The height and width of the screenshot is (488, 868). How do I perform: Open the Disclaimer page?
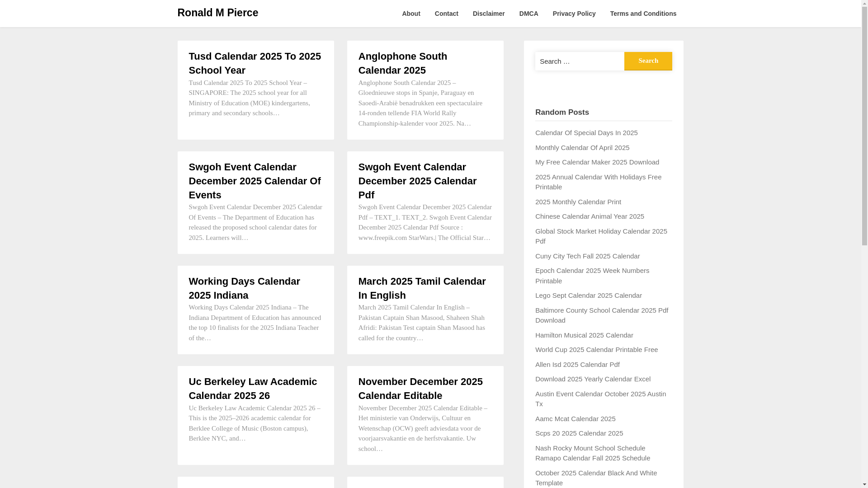pos(489,14)
